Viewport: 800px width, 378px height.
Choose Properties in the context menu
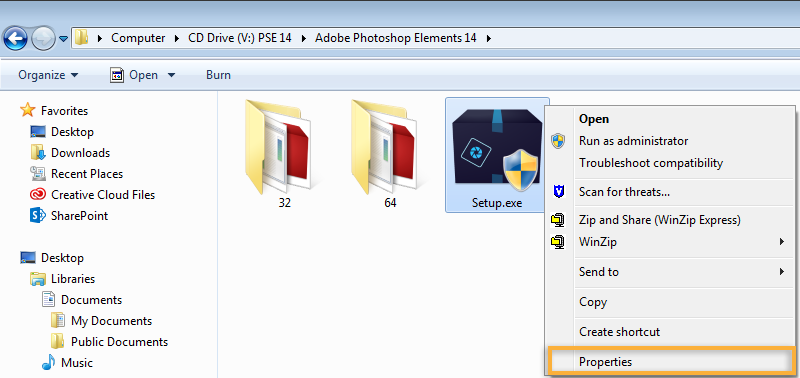pyautogui.click(x=670, y=362)
